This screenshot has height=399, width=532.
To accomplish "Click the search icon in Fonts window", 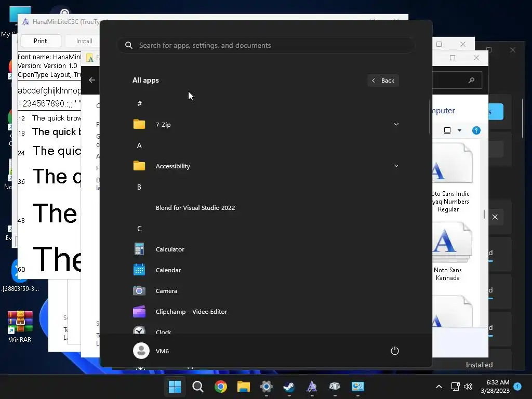I will click(471, 80).
